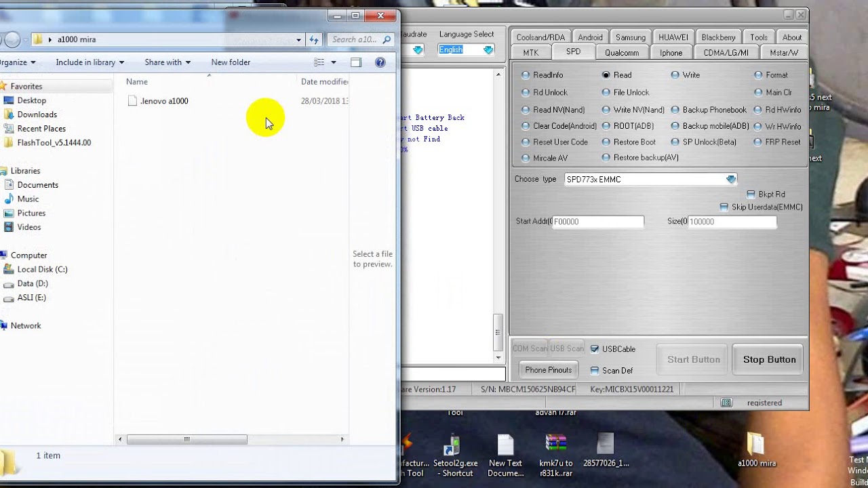Click the Explorer search box
This screenshot has width=868, height=488.
pos(361,40)
